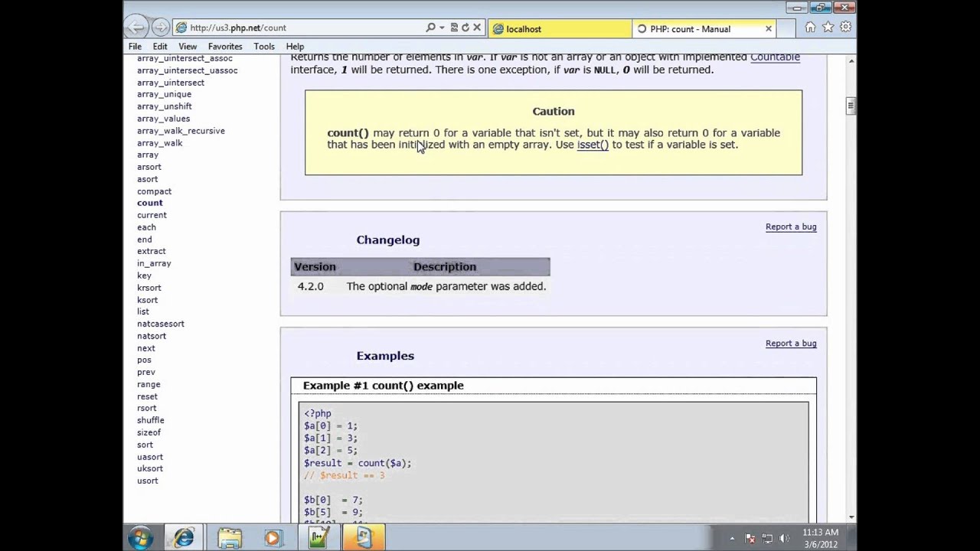
Task: Open Windows Media Player on taskbar
Action: [273, 538]
